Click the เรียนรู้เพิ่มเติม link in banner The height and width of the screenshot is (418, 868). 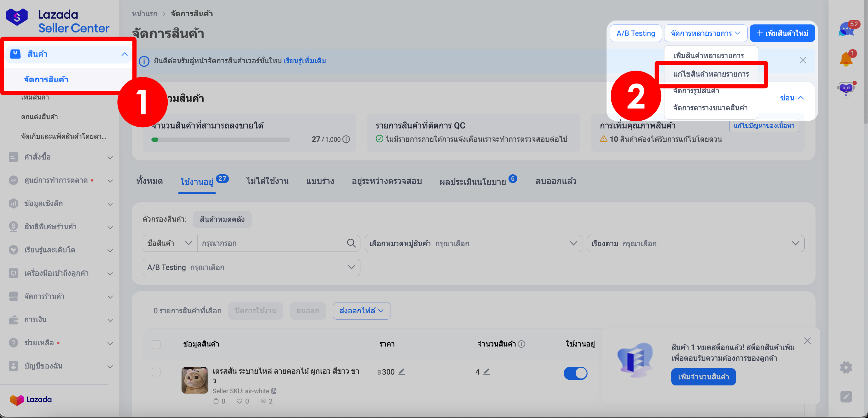point(305,61)
